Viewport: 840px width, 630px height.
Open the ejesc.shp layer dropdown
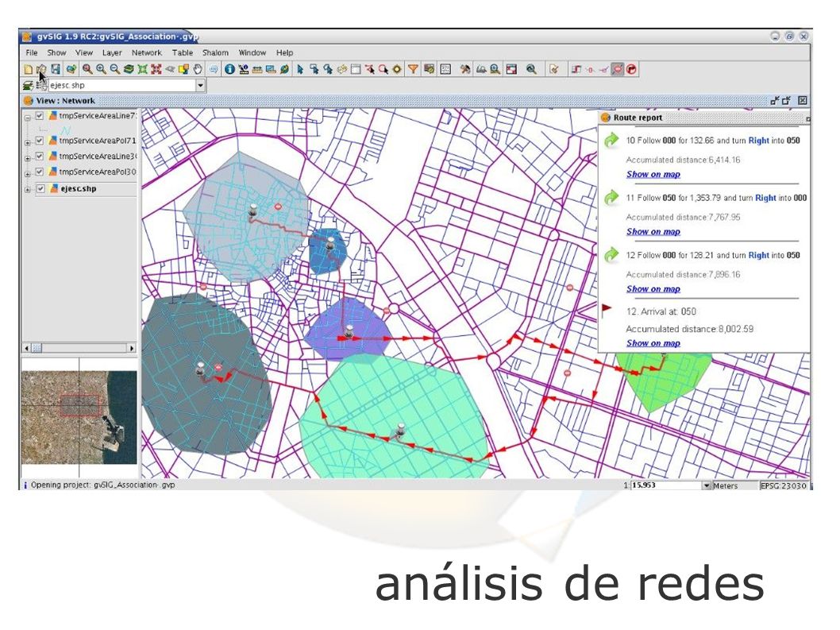(x=200, y=85)
